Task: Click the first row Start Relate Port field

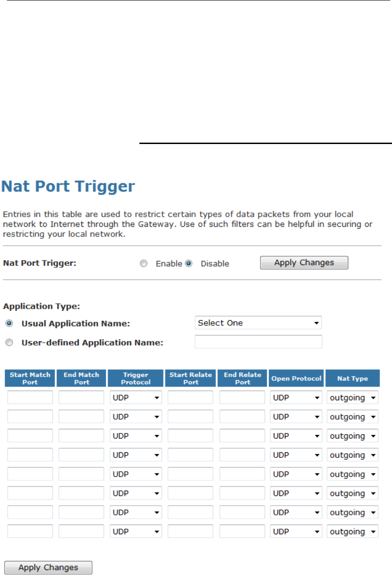Action: 190,398
